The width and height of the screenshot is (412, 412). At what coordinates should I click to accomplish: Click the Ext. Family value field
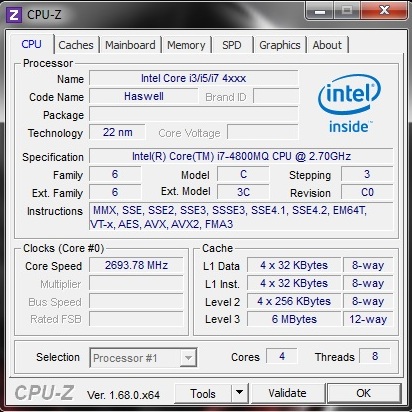115,192
